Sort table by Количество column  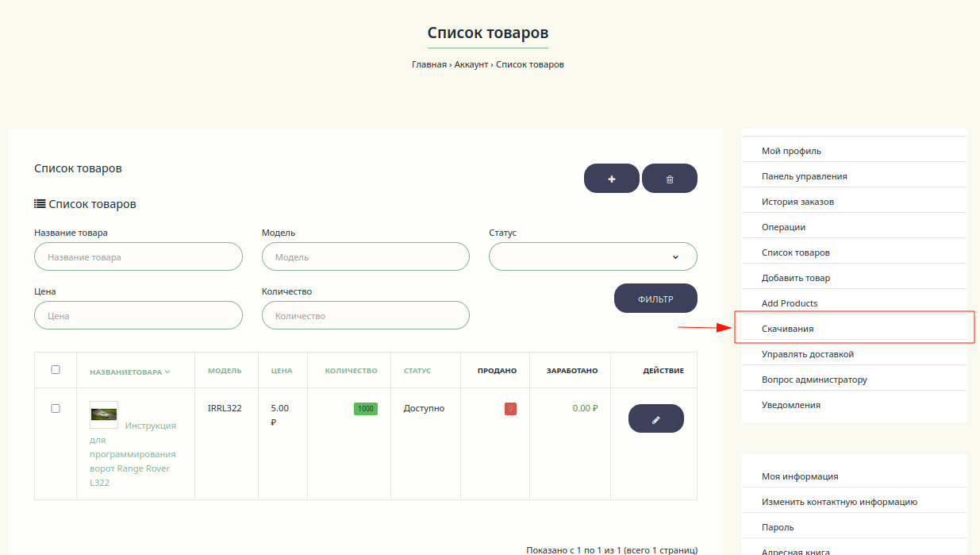(351, 371)
